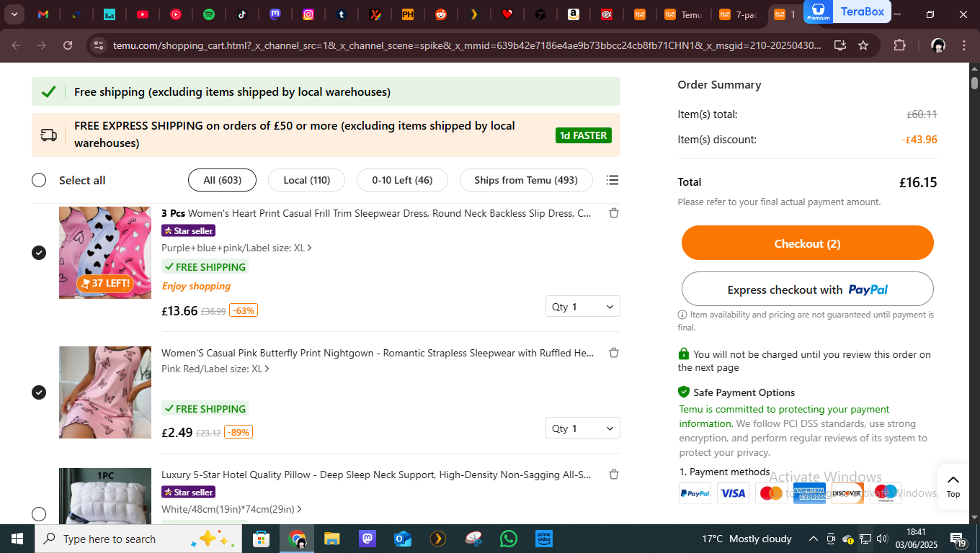The width and height of the screenshot is (980, 553).
Task: Open the 3 Pcs Heart Print Sleepwear Dress title
Action: 376,213
